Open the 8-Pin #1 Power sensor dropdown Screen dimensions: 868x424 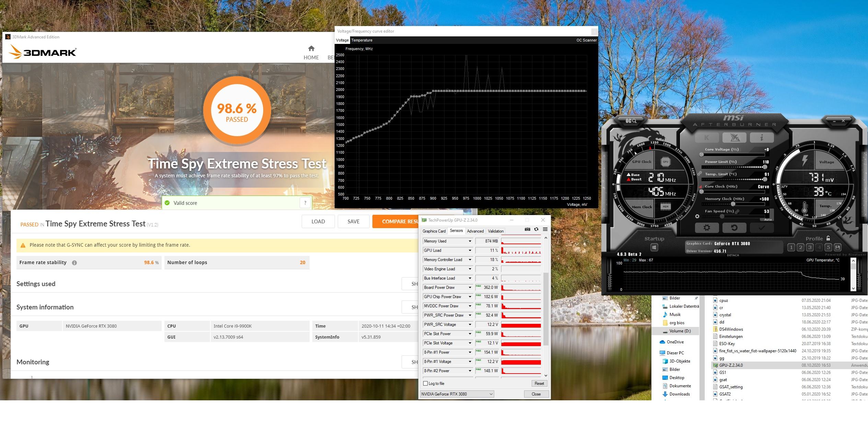click(470, 352)
